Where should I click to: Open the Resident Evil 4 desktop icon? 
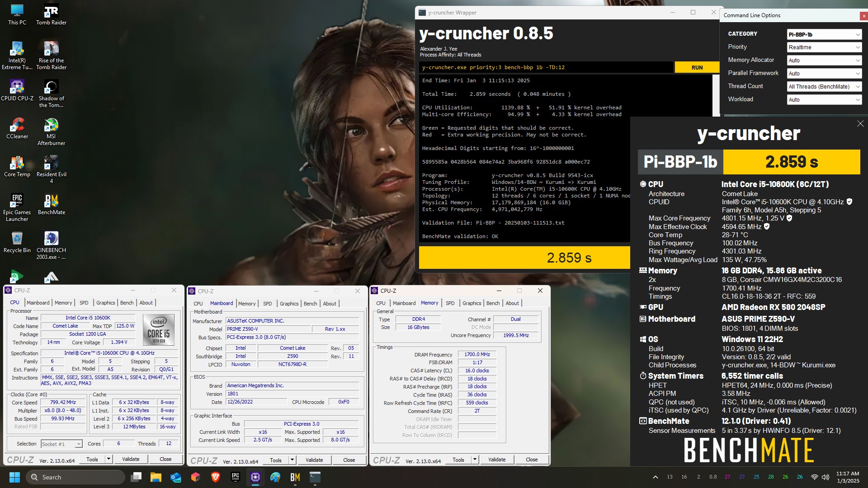[x=51, y=169]
